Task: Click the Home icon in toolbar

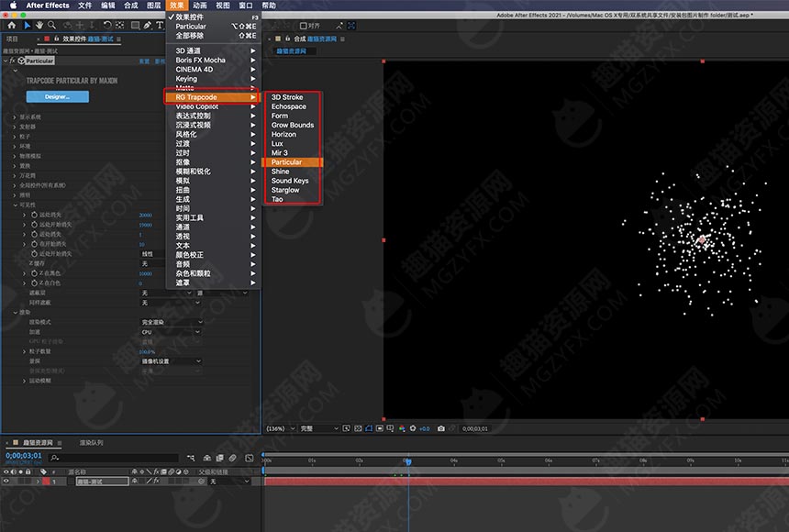Action: [12, 25]
